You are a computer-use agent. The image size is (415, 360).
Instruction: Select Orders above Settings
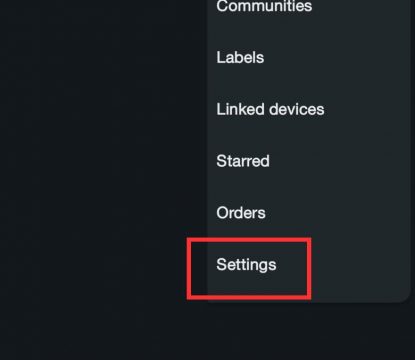point(241,213)
